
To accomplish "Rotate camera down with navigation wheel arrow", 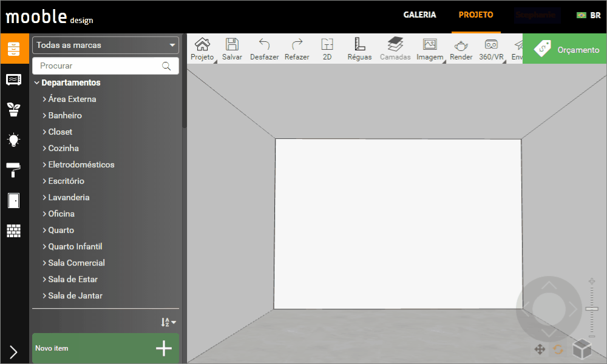I will pos(549,332).
